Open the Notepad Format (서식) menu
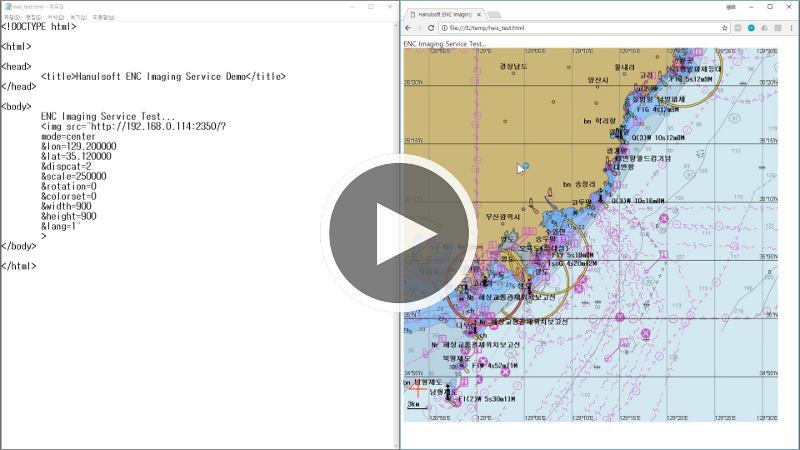 pyautogui.click(x=55, y=17)
